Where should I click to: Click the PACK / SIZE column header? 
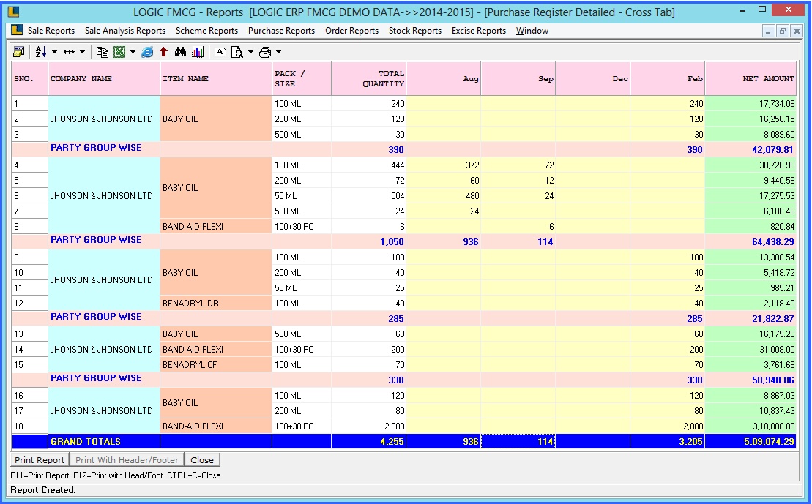(x=302, y=79)
